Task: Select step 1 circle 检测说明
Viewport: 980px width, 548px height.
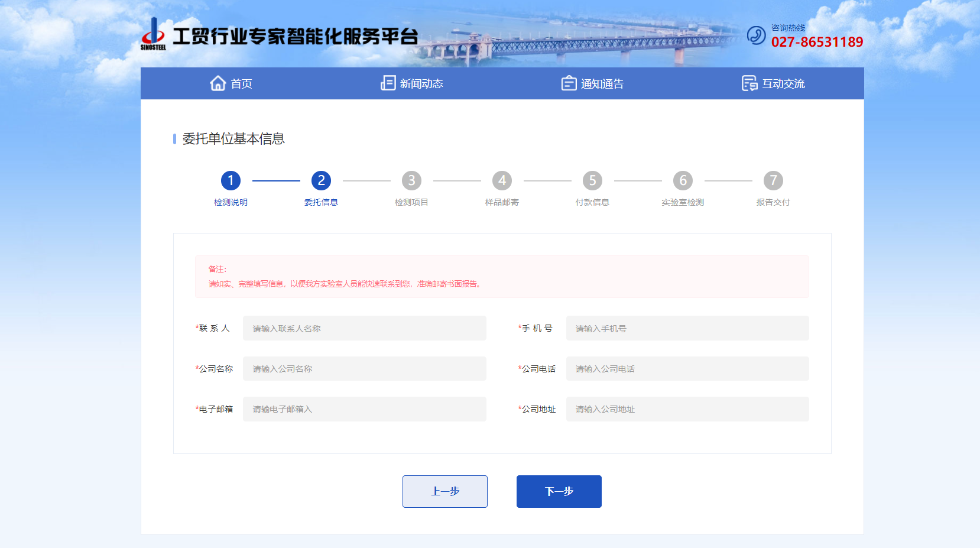Action: click(x=231, y=180)
